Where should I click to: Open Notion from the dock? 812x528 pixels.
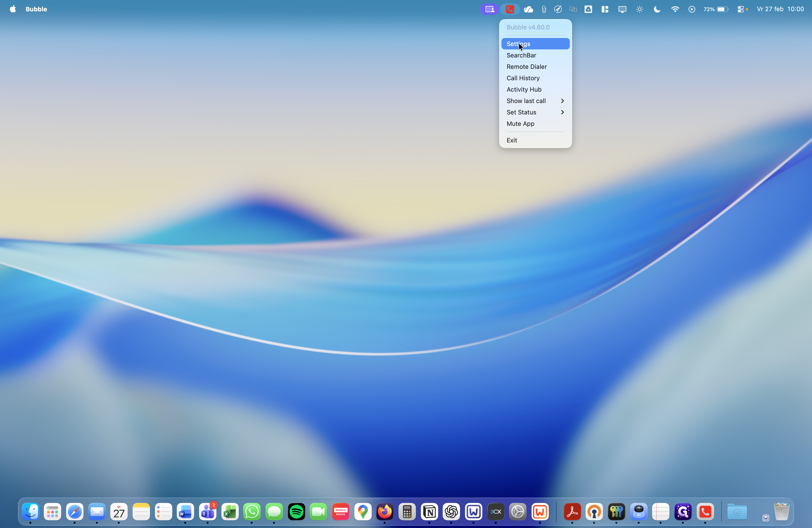click(429, 511)
